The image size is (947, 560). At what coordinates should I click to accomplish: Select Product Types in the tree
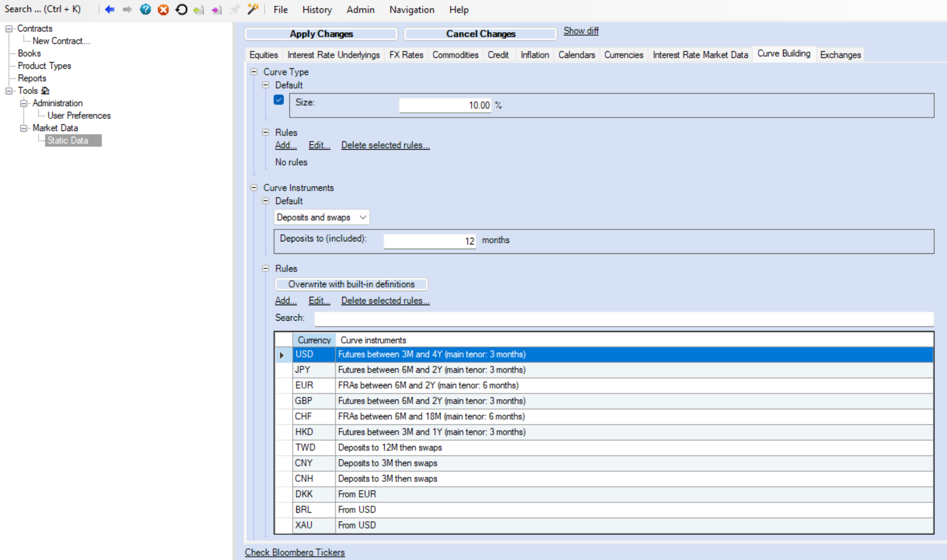[x=44, y=66]
